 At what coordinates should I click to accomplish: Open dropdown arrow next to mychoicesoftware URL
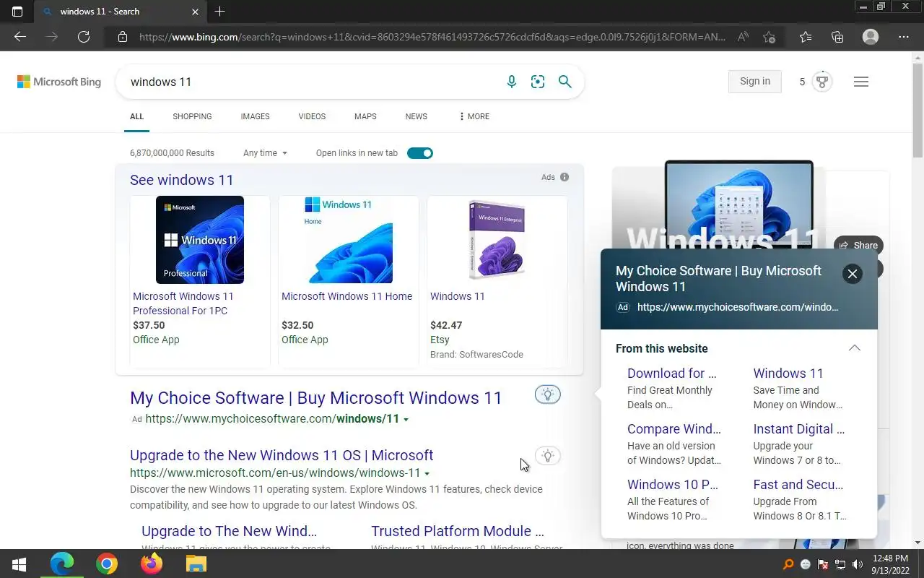pyautogui.click(x=406, y=420)
